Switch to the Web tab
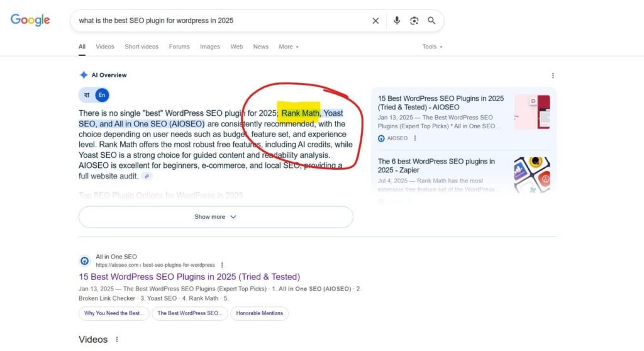Screen dimensions: 644x351 pos(236,47)
